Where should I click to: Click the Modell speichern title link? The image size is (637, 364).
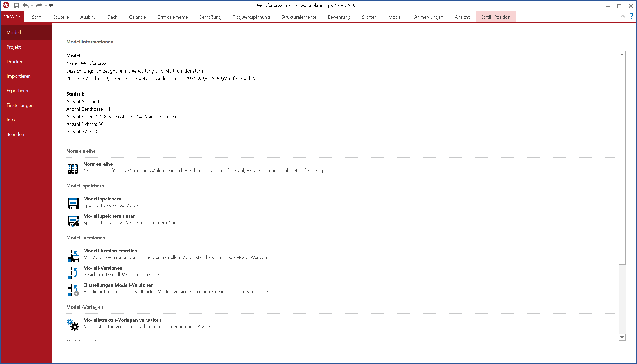[102, 199]
